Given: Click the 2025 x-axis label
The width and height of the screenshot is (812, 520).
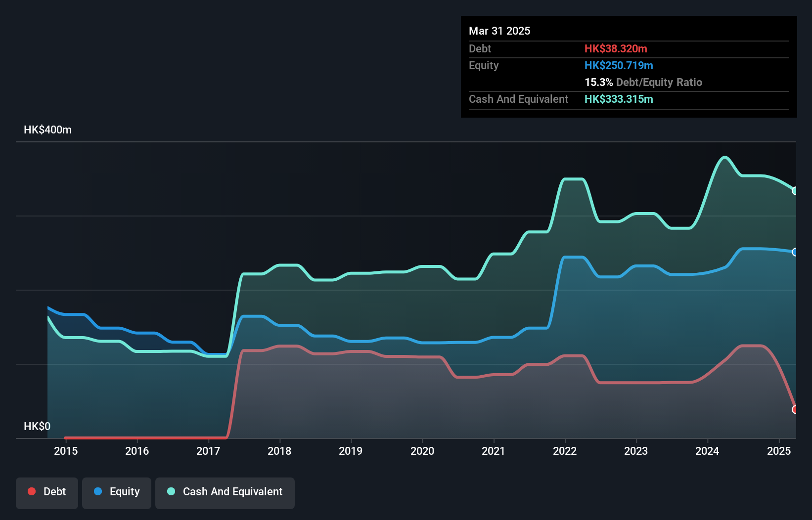Looking at the screenshot, I should click(x=779, y=451).
